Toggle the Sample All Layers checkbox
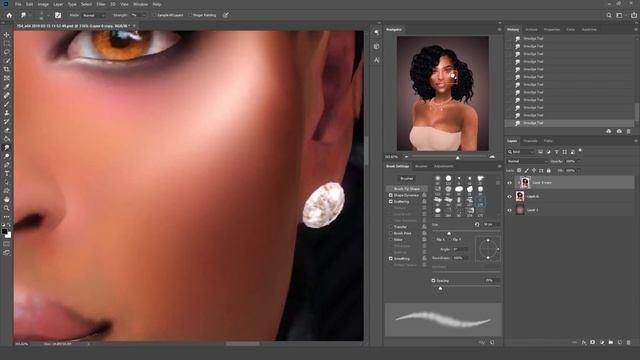The image size is (640, 360). click(x=154, y=15)
